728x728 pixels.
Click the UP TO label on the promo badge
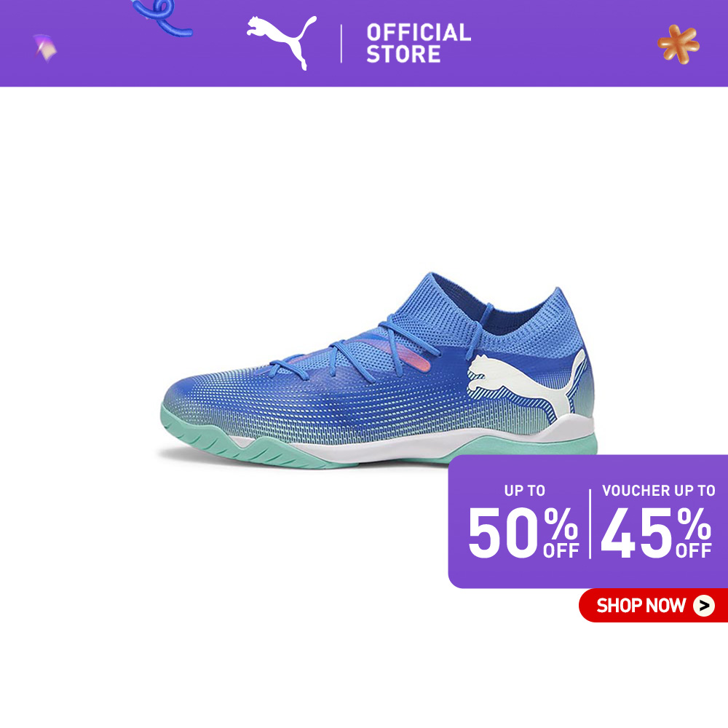[x=525, y=490]
